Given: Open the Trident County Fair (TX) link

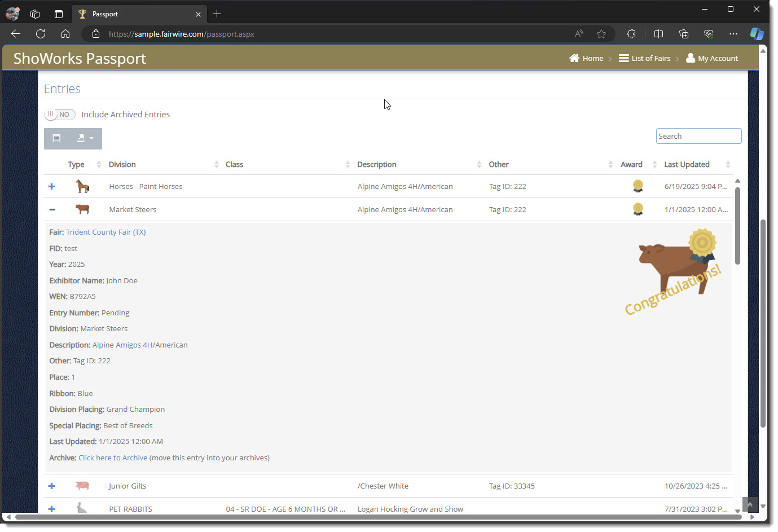Looking at the screenshot, I should tap(106, 232).
